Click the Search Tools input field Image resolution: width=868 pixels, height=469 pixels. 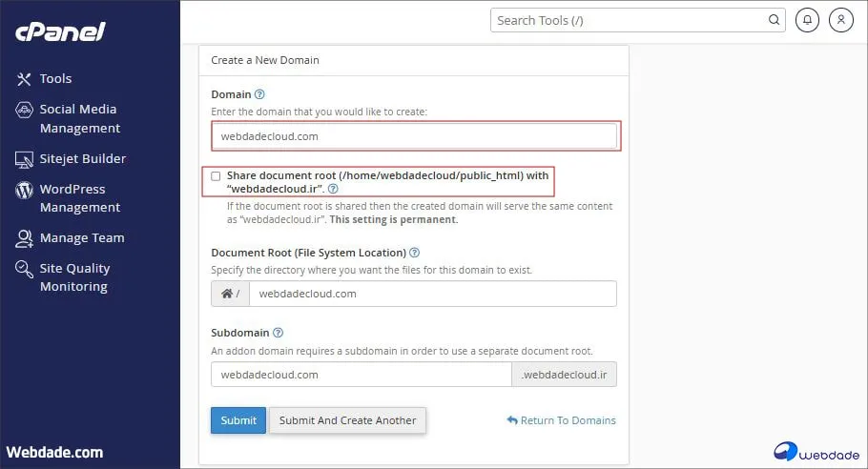(630, 20)
